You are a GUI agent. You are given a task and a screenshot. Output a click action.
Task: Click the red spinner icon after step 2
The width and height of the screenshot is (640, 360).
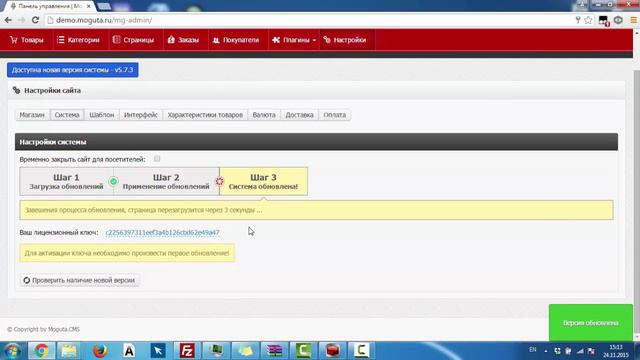[220, 181]
